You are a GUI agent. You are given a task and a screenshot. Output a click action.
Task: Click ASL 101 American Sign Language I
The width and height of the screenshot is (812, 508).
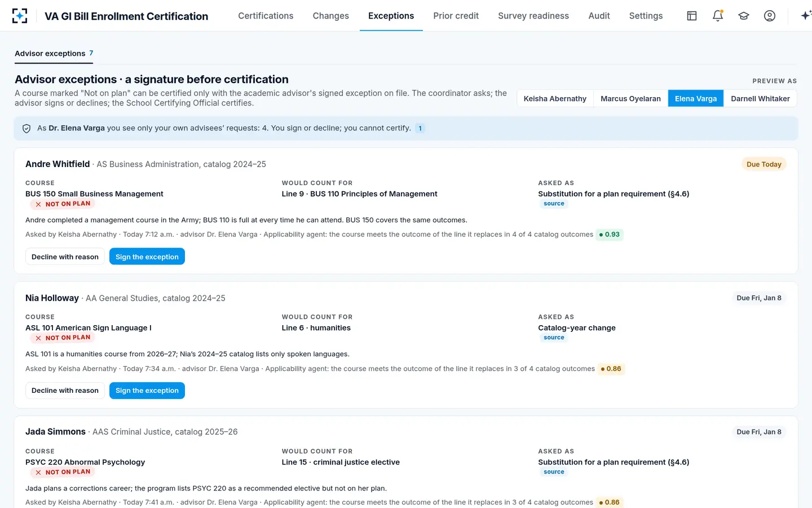89,328
